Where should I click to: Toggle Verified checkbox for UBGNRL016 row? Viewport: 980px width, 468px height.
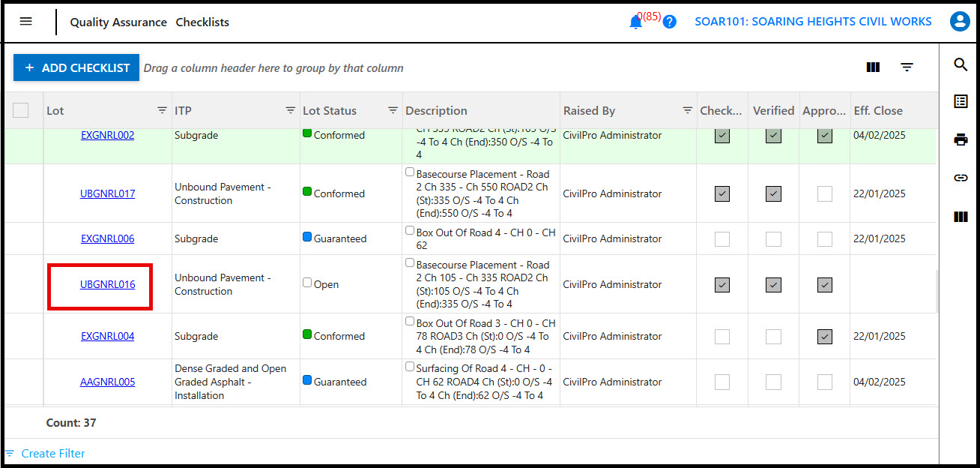[773, 285]
